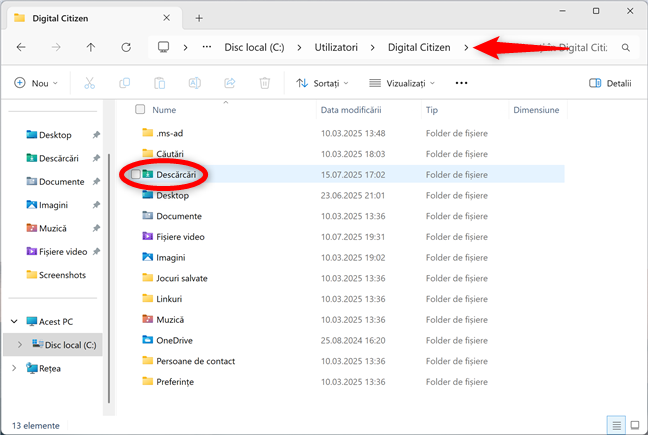Open the Nou dropdown menu
Screen dimensions: 648x435
pos(38,84)
